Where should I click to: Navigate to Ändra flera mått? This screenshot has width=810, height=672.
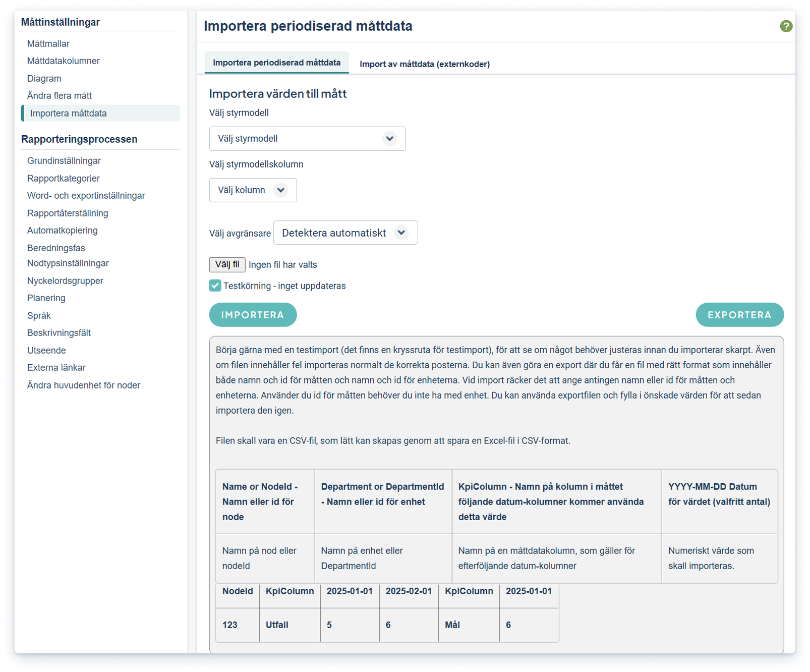pos(60,96)
